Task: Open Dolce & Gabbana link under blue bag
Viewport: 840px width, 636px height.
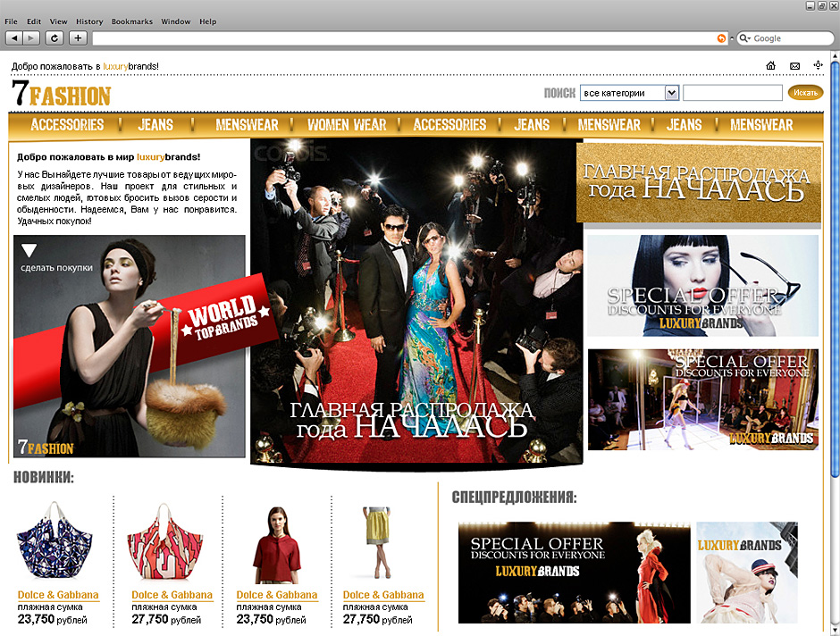Action: (x=58, y=595)
